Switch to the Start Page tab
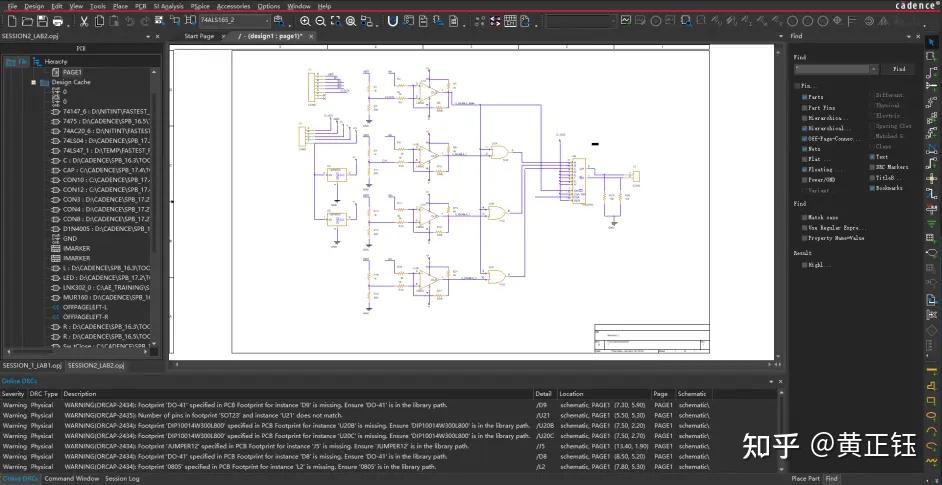942x485 pixels. (x=199, y=36)
